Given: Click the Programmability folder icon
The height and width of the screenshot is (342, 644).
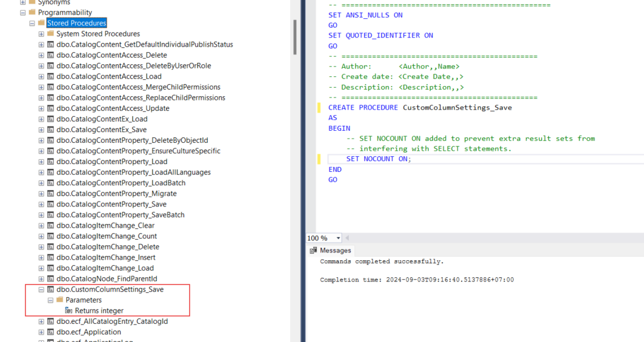Looking at the screenshot, I should click(x=32, y=12).
